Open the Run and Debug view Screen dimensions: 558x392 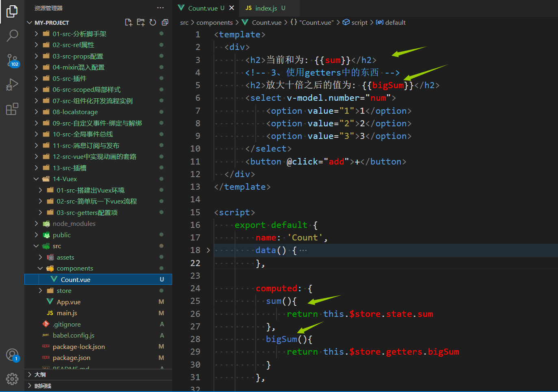pos(12,84)
